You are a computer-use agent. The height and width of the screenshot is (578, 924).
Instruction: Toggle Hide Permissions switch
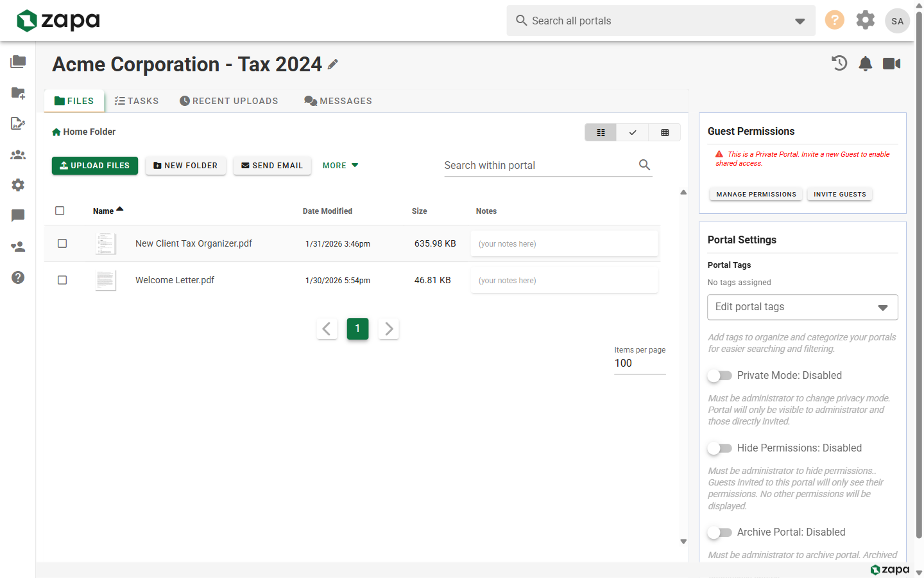coord(719,448)
